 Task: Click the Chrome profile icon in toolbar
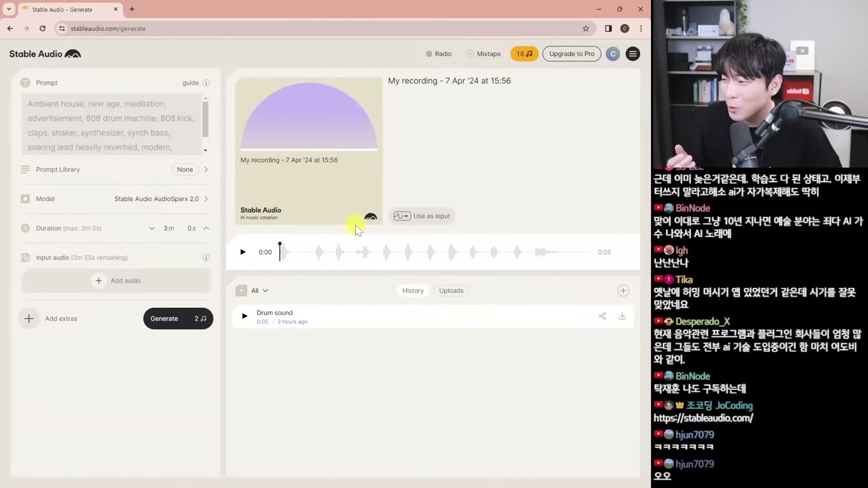coord(625,28)
